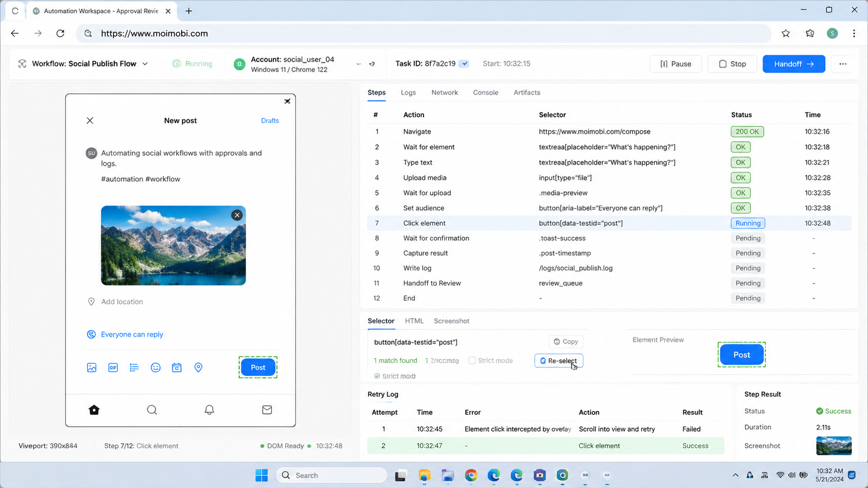Screen dimensions: 868x488
Task: Click the Re-select button
Action: click(559, 361)
